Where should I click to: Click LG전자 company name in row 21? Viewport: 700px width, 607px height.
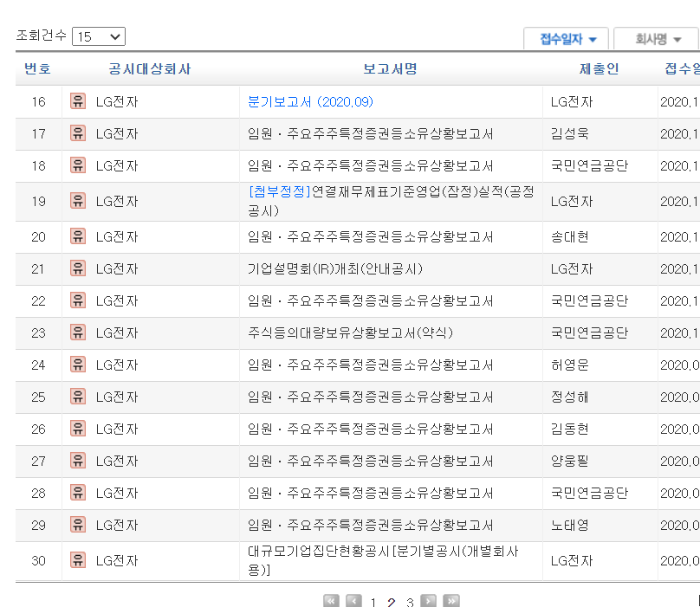tap(117, 269)
